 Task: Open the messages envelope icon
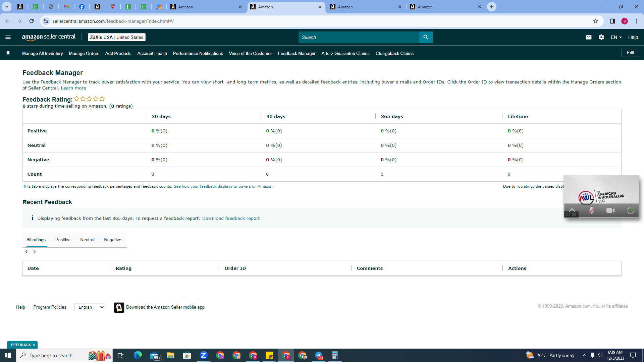click(x=588, y=37)
